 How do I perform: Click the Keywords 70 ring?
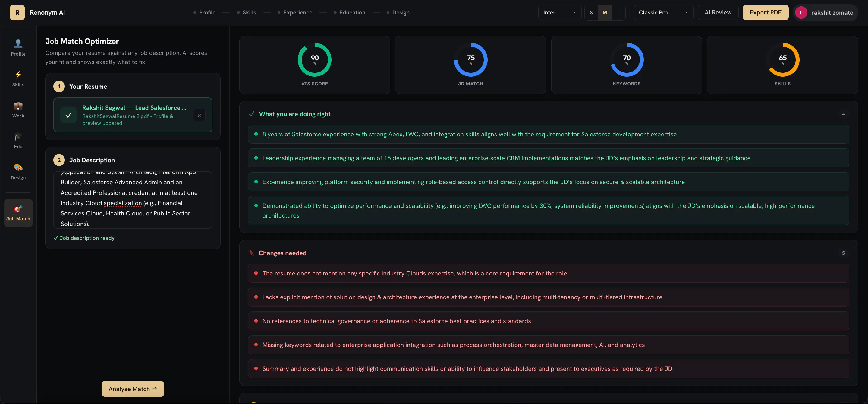click(x=626, y=60)
